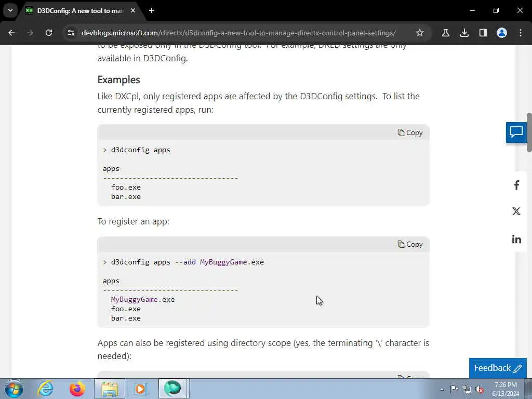532x399 pixels.
Task: Launch Internet Explorer from the taskbar
Action: tap(45, 389)
